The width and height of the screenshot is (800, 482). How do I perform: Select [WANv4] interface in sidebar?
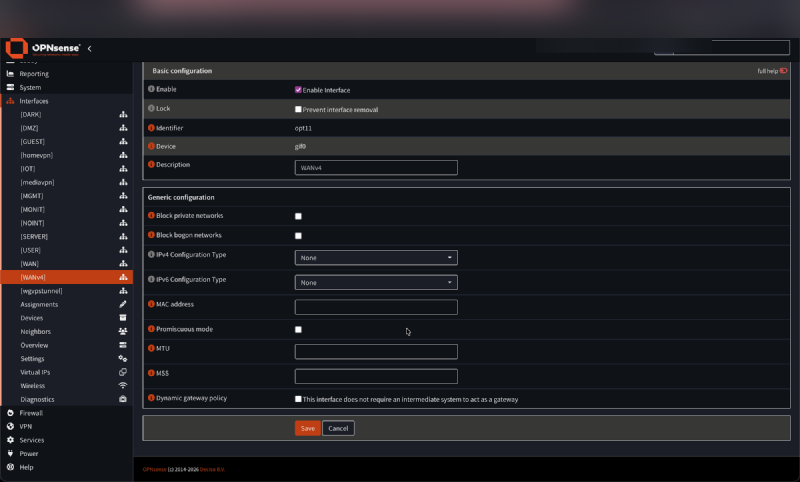click(67, 277)
